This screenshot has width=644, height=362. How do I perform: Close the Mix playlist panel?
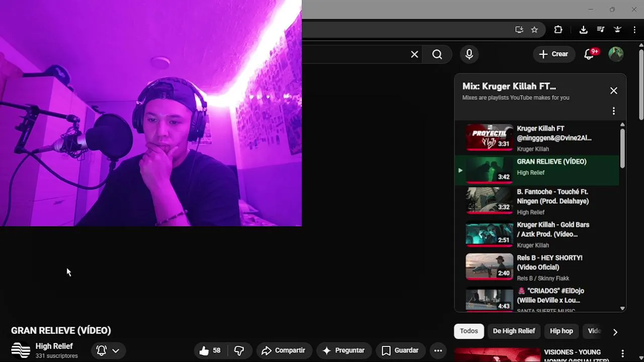[614, 90]
